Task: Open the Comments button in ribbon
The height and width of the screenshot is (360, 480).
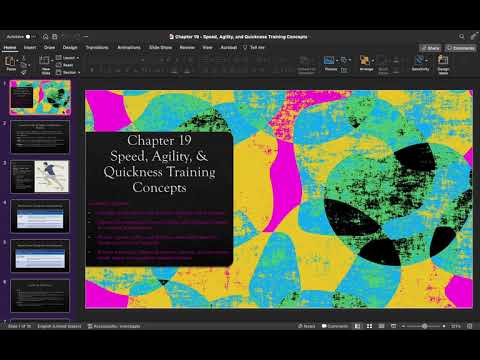Action: (461, 48)
